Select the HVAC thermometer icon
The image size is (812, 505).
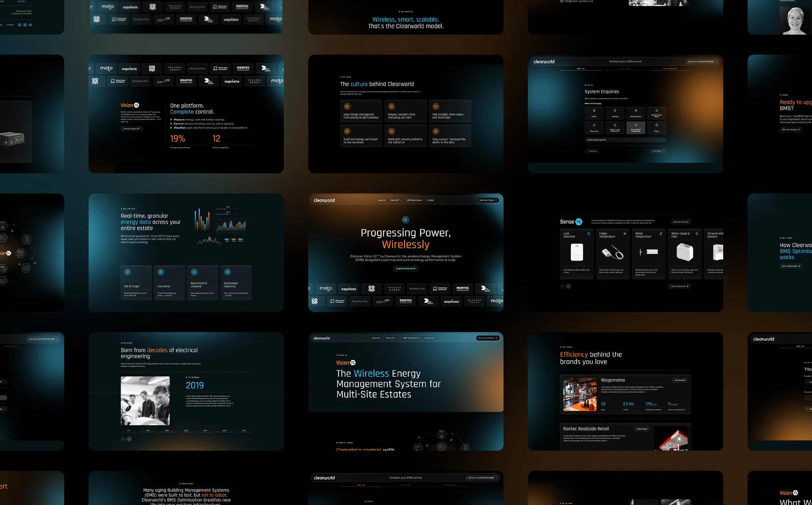[594, 110]
